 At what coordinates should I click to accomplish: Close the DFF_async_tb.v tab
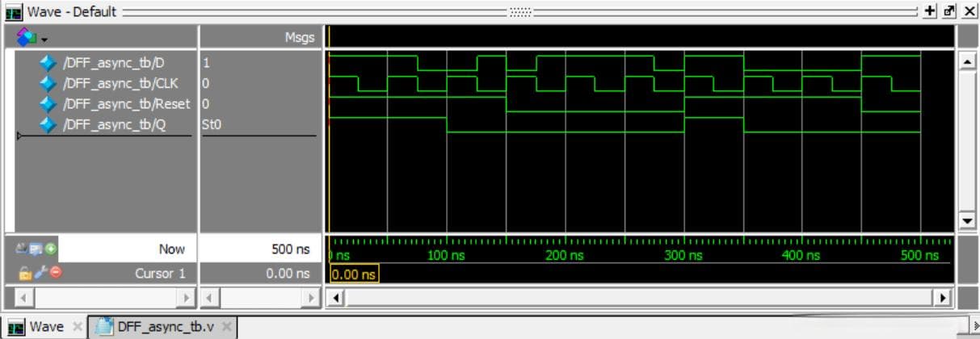[x=227, y=327]
